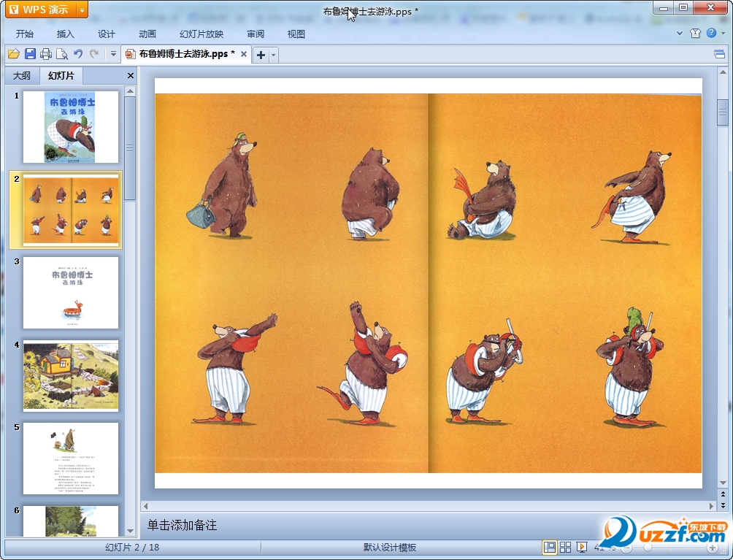The width and height of the screenshot is (733, 560).
Task: Expand the help dropdown arrow
Action: pyautogui.click(x=723, y=33)
